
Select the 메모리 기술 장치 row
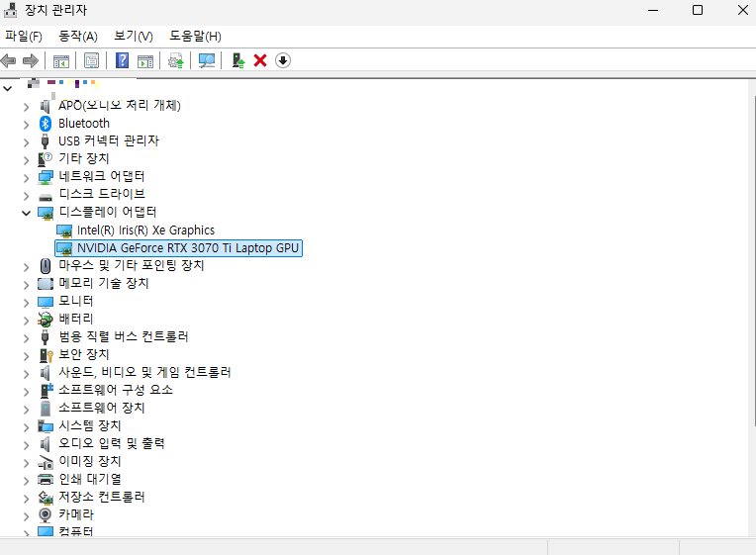click(x=104, y=283)
